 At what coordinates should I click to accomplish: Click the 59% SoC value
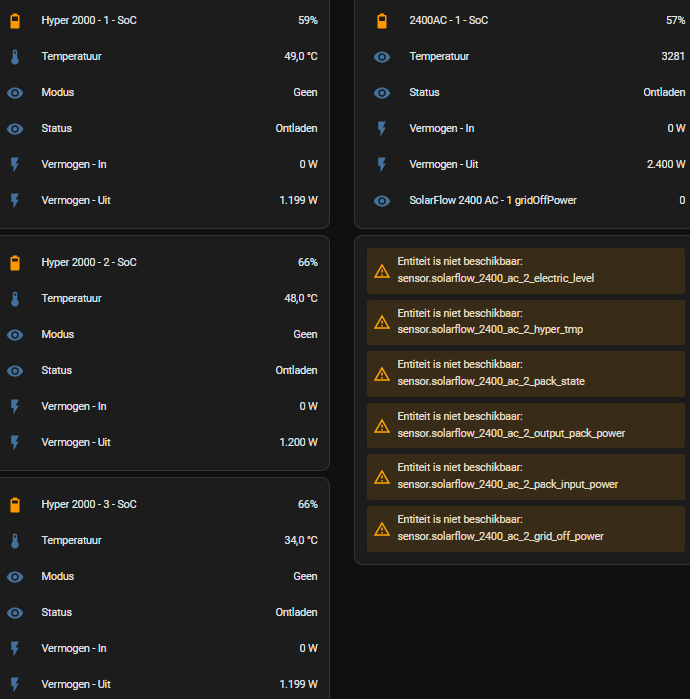coord(308,21)
